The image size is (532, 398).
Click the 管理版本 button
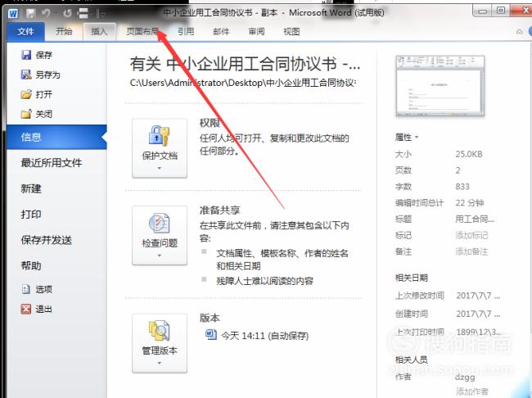[160, 343]
